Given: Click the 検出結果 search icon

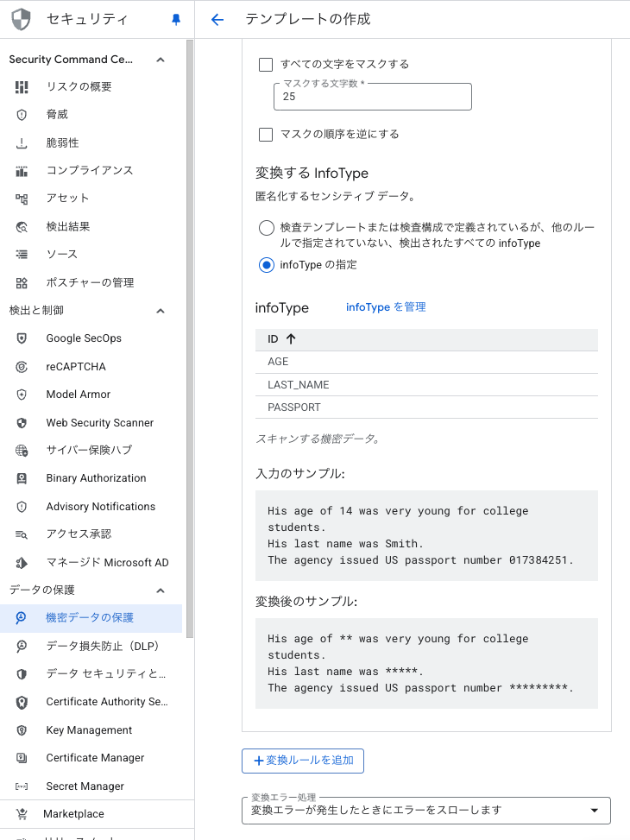Looking at the screenshot, I should 22,226.
